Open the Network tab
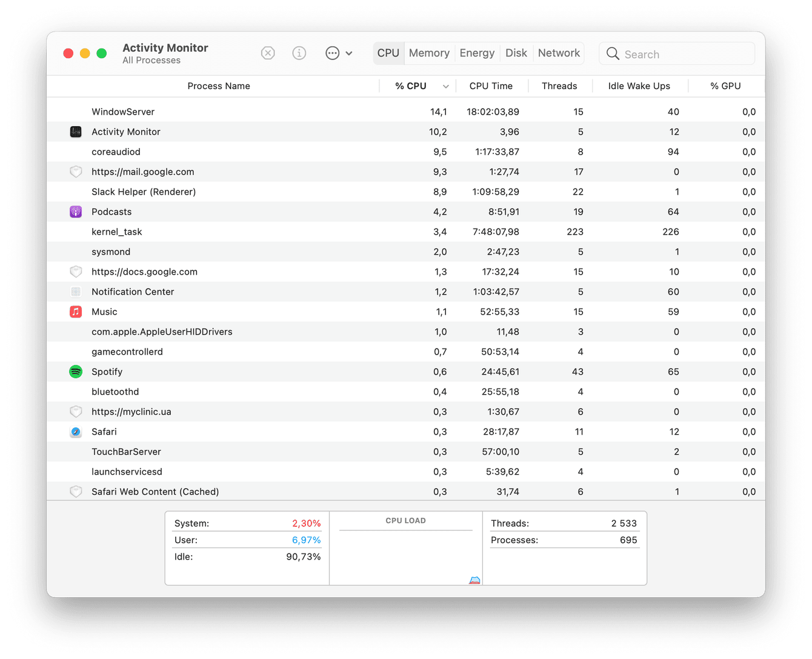Image resolution: width=812 pixels, height=659 pixels. tap(559, 53)
